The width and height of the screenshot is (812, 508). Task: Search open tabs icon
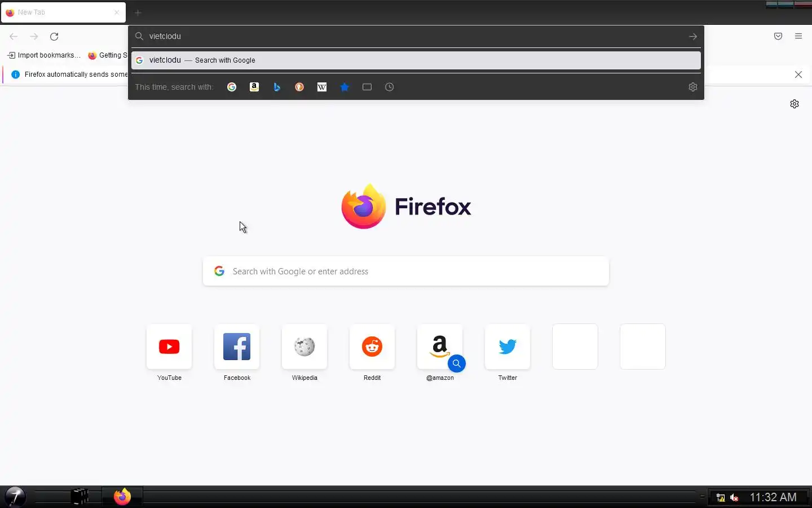(367, 87)
